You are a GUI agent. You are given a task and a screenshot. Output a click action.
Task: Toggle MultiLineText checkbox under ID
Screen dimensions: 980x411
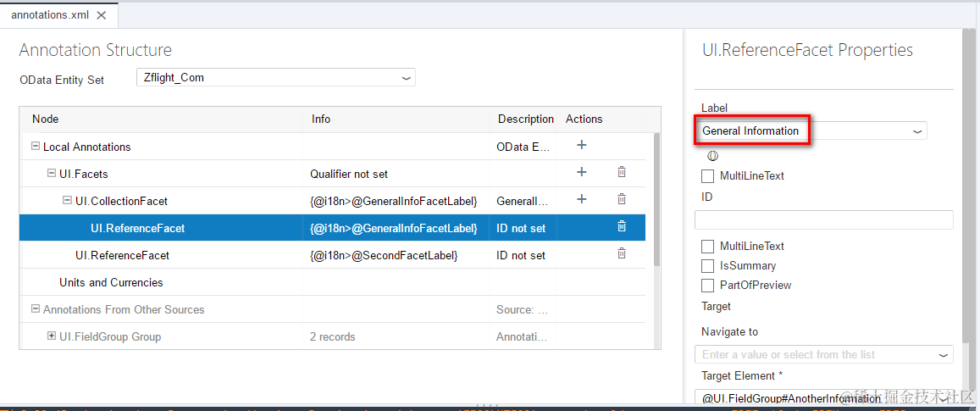[x=707, y=246]
